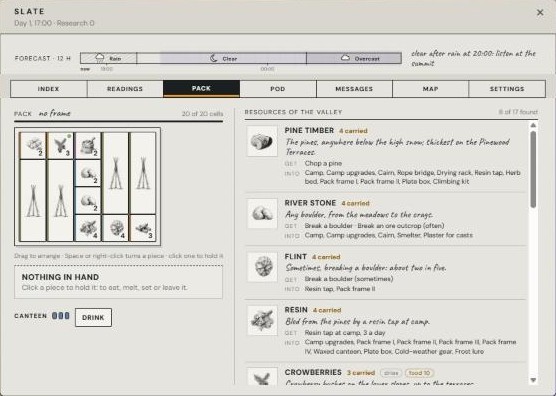Viewport: 556px width, 396px height.
Task: Click the River Stone resource thumbnail
Action: tap(262, 214)
